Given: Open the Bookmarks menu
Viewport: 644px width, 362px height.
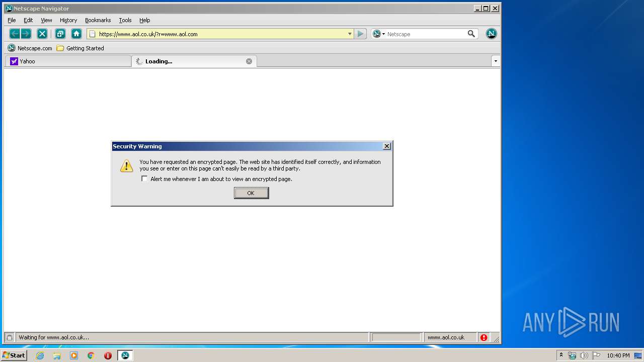Looking at the screenshot, I should point(98,20).
